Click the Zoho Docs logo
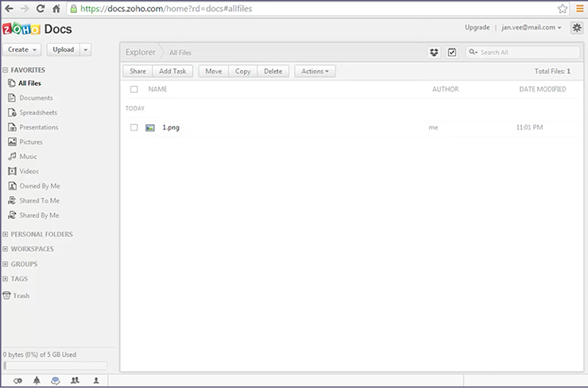 pyautogui.click(x=37, y=29)
